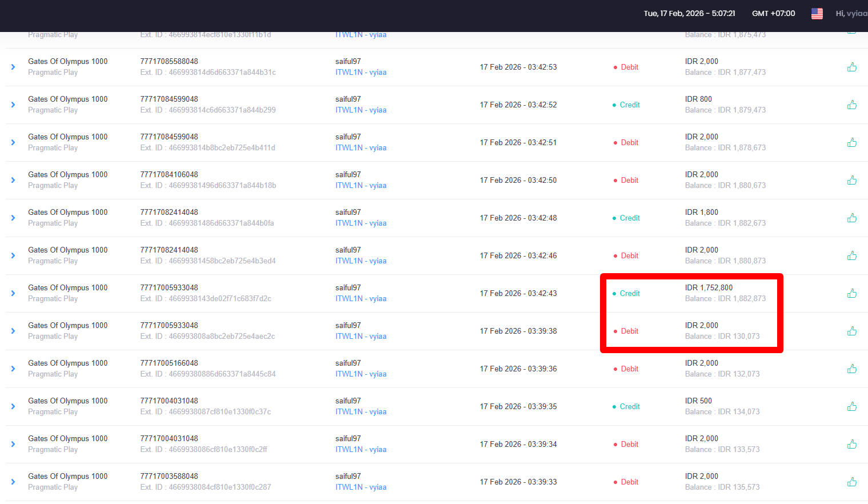
Task: Click thumbs-up icon for 03:42:51 debit row
Action: pyautogui.click(x=851, y=142)
